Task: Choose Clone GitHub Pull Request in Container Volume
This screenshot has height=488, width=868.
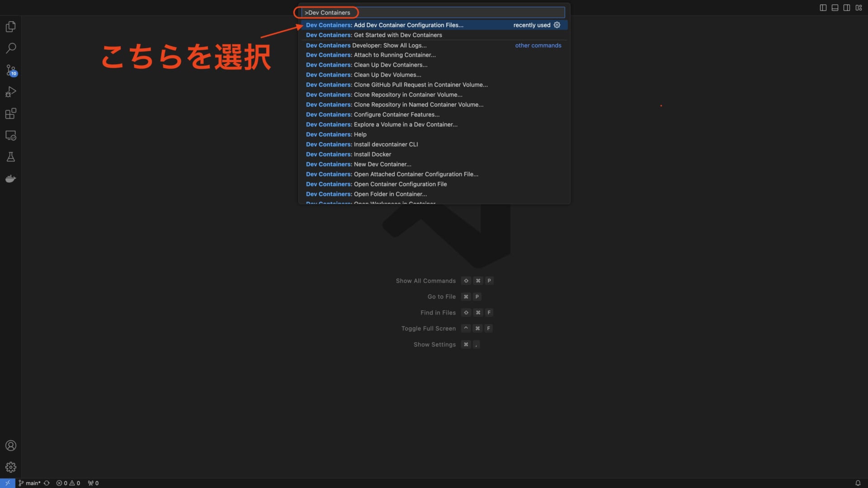Action: click(x=434, y=85)
